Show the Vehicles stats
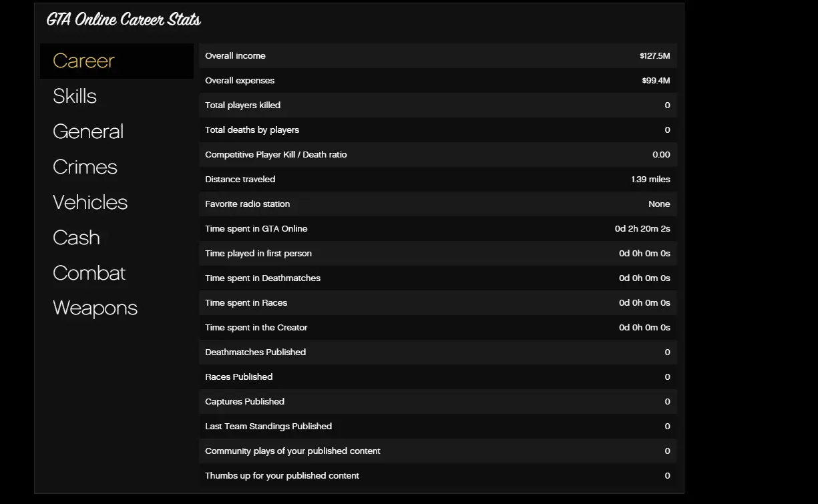This screenshot has width=818, height=504. pos(90,202)
